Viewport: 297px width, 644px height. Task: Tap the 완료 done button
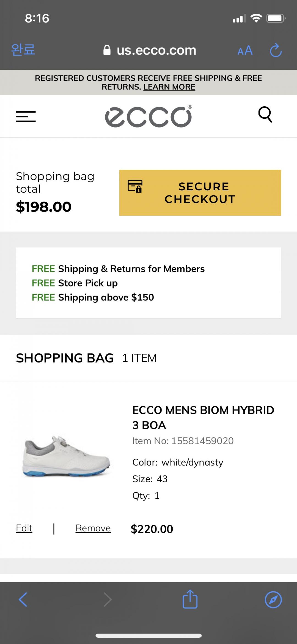23,50
